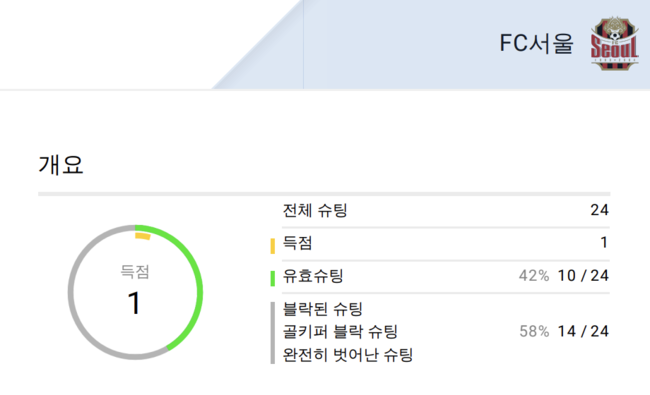Image resolution: width=650 pixels, height=395 pixels.
Task: Click the 58% 14 / 24 off-target value
Action: pyautogui.click(x=564, y=331)
